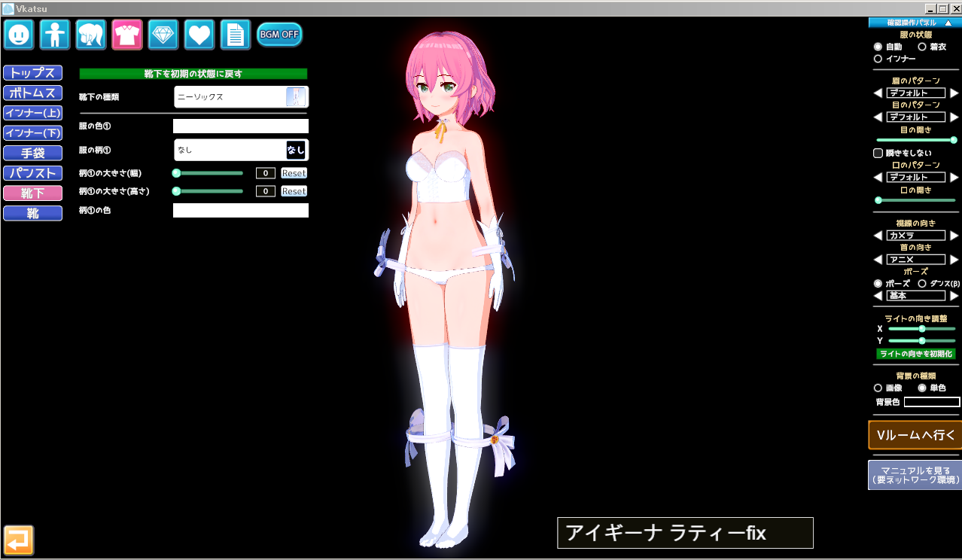962x560 pixels.
Task: Open the body editing category icon
Action: (x=55, y=35)
